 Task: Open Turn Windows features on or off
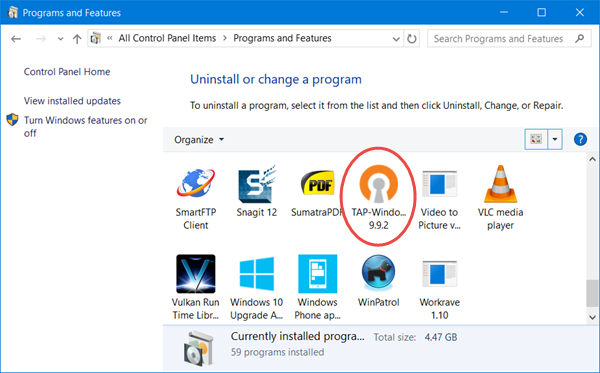click(x=85, y=127)
